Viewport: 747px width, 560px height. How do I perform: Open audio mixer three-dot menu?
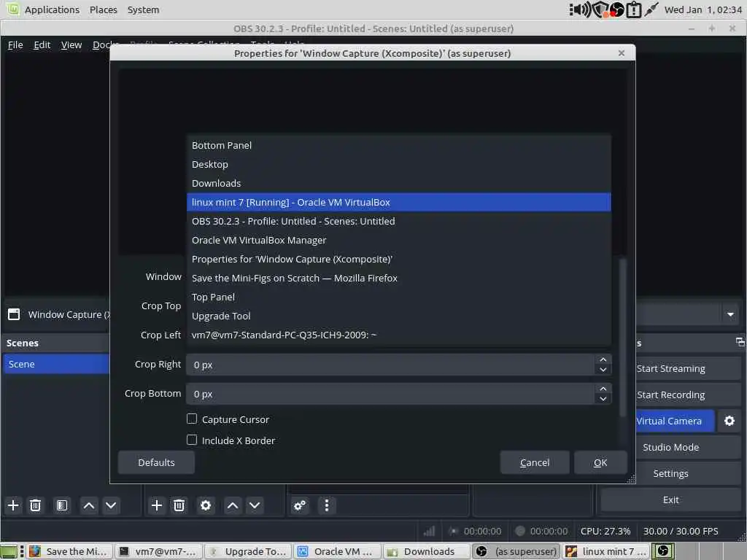tap(326, 505)
